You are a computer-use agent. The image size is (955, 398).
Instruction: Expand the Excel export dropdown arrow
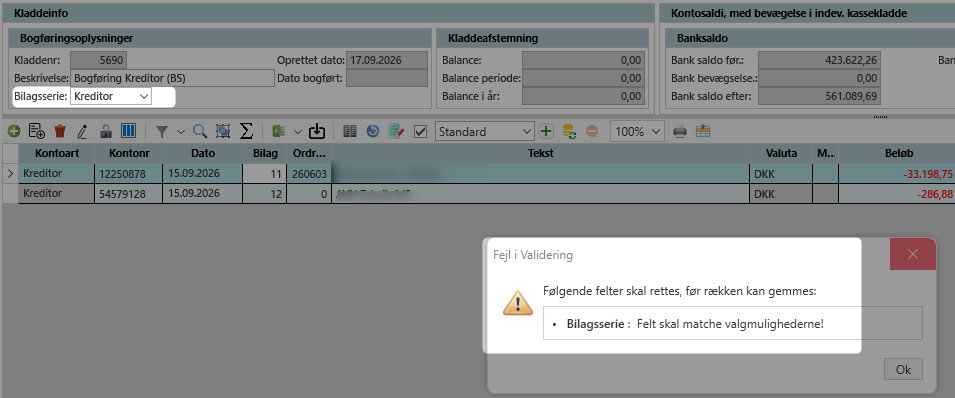click(x=298, y=132)
